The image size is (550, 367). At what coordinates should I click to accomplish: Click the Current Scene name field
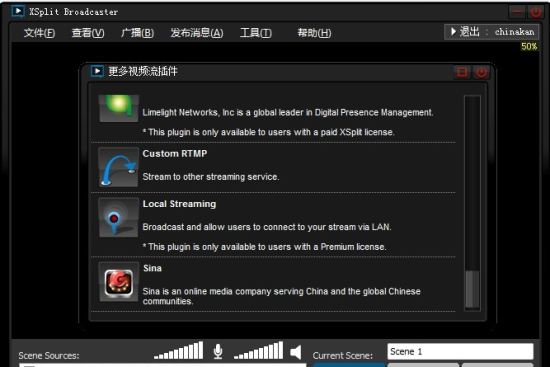(x=460, y=351)
